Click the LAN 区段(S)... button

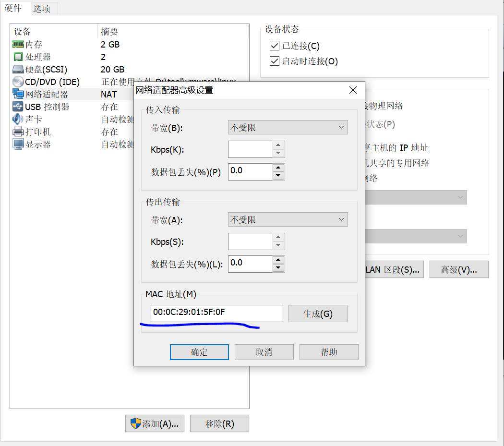394,269
